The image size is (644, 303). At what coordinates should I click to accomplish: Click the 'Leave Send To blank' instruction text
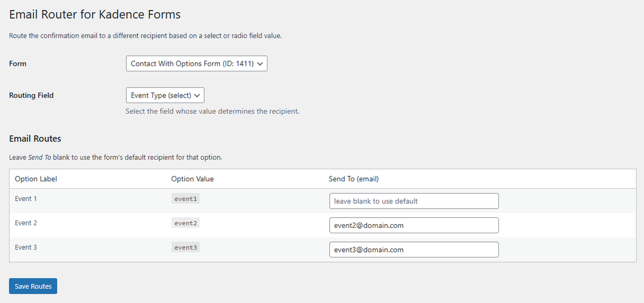tap(115, 158)
